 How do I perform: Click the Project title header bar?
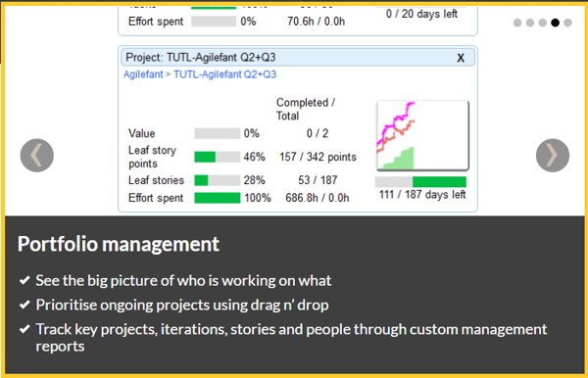[x=298, y=58]
